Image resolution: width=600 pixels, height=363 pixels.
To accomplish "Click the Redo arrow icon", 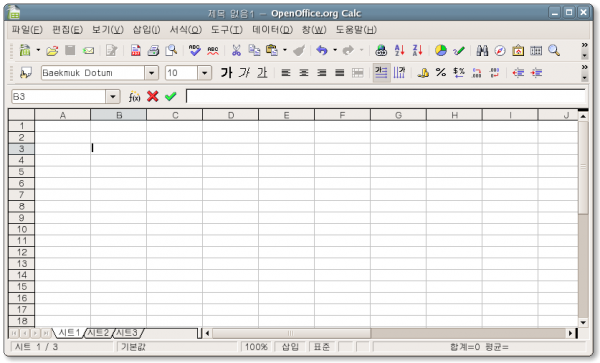I will (x=348, y=50).
